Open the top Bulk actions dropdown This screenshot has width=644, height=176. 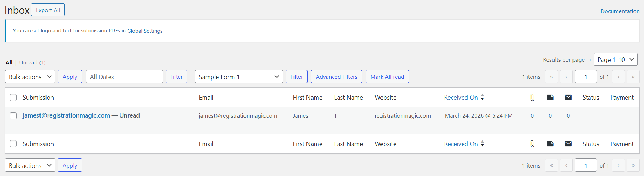30,77
